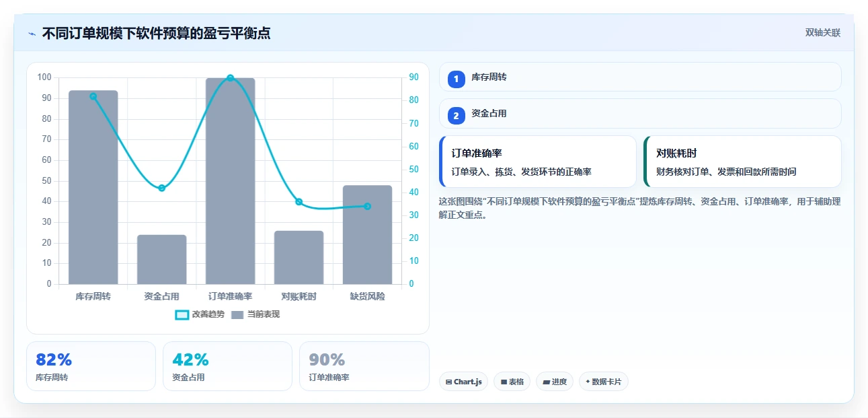Viewport: 868px width, 418px height.
Task: Click the 缺货风险 bar in chart
Action: [x=367, y=234]
